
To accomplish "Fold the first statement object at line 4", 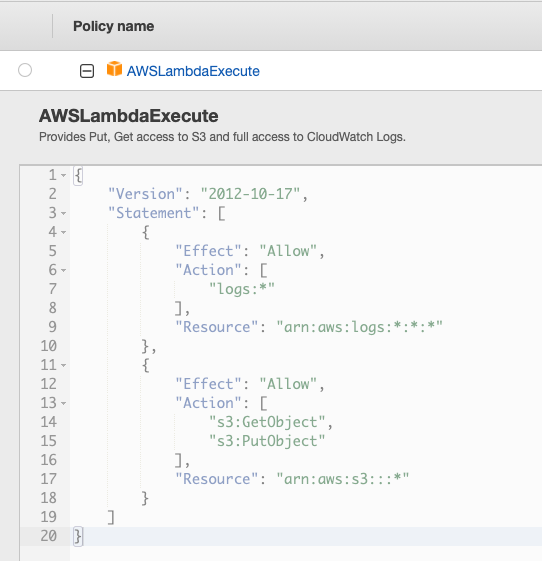I will click(63, 232).
